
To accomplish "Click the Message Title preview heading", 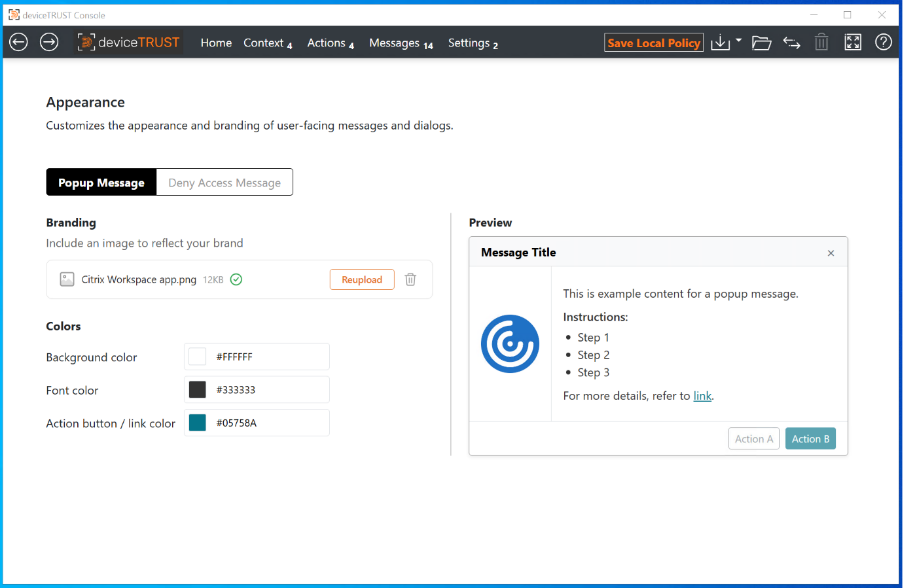I will pyautogui.click(x=518, y=252).
